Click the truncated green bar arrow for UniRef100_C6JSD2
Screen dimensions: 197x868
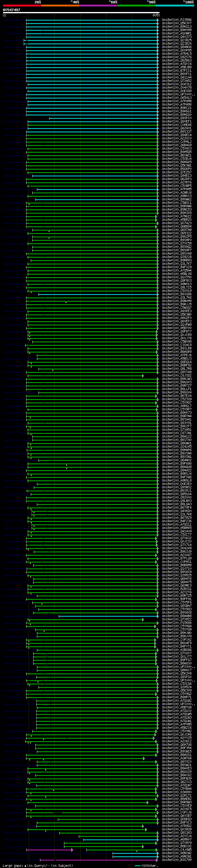pyautogui.click(x=143, y=376)
